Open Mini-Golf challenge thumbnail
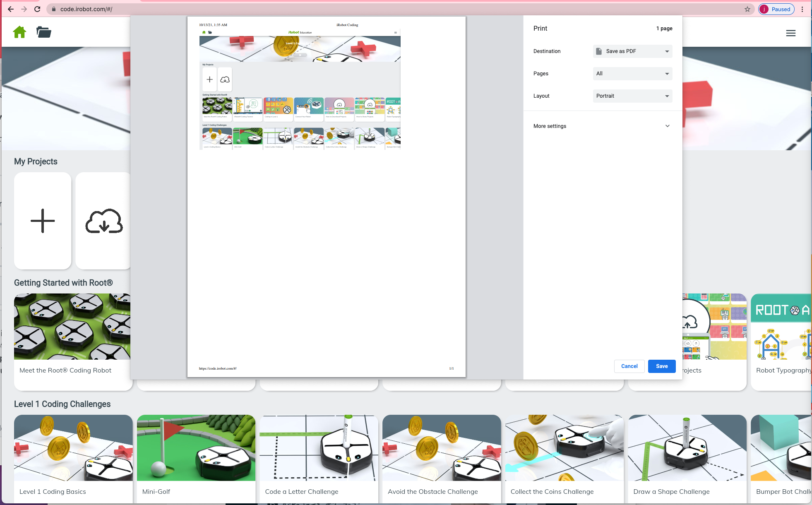Image resolution: width=812 pixels, height=505 pixels. tap(196, 448)
